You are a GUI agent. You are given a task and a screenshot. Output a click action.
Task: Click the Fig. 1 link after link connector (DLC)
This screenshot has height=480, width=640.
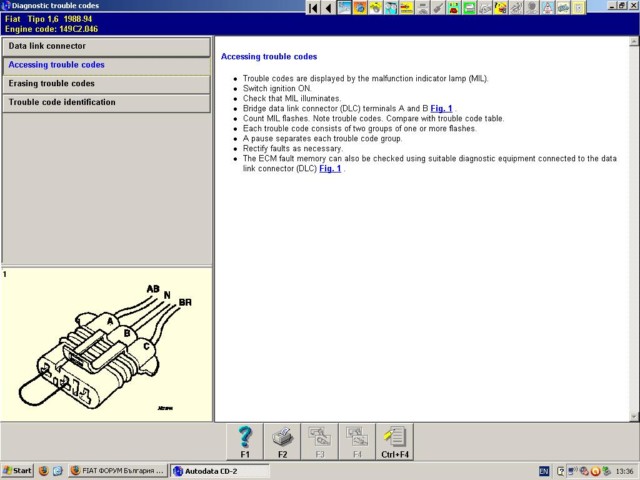click(330, 169)
